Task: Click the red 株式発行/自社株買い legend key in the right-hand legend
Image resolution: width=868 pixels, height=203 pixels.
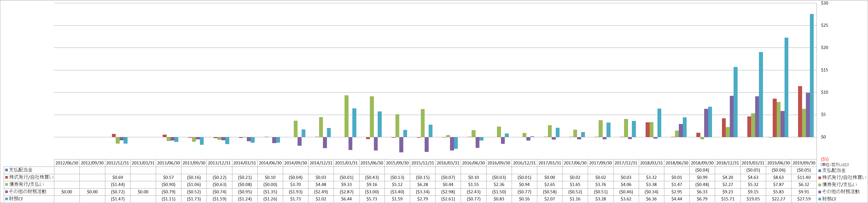Action: [x=820, y=177]
